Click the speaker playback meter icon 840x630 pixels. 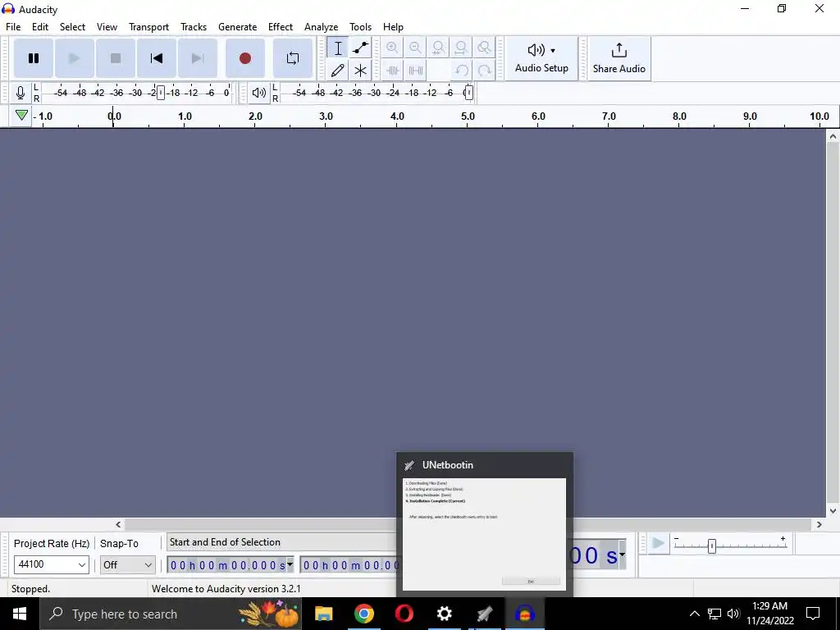pyautogui.click(x=258, y=93)
